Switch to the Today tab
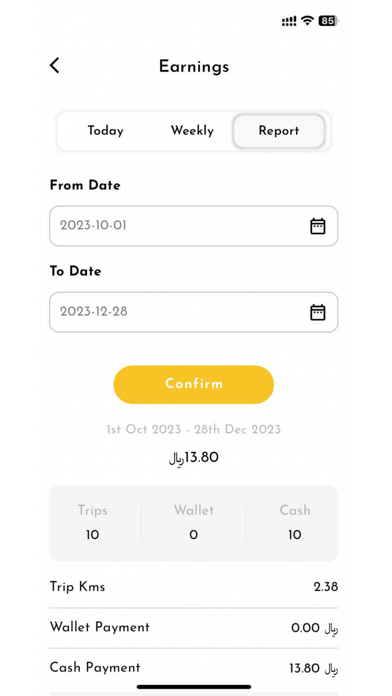This screenshot has height=696, width=392. pos(105,131)
